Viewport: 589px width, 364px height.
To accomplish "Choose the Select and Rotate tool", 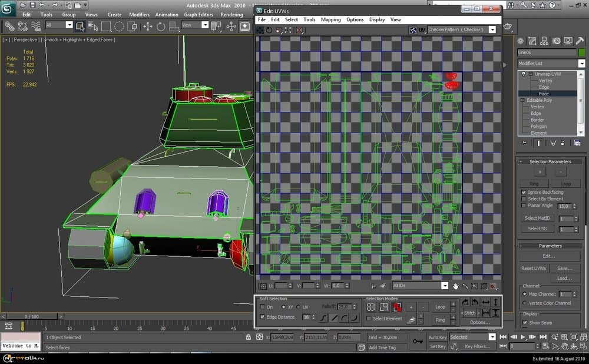I will pos(160,26).
